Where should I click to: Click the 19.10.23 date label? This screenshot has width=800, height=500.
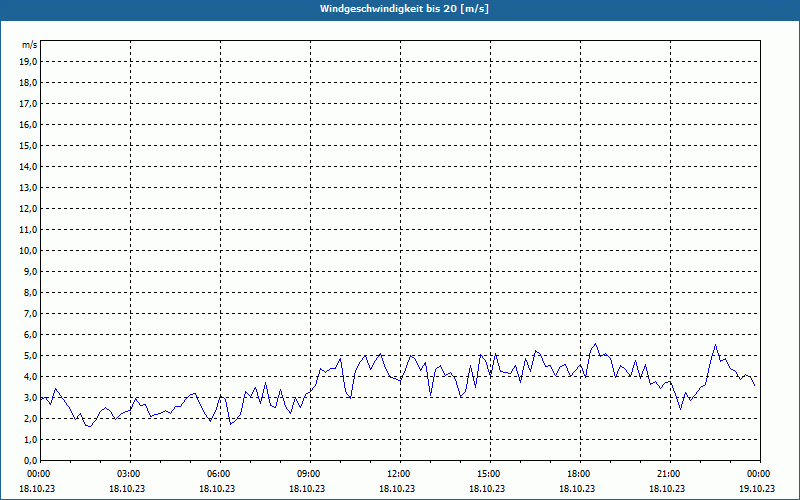tap(757, 488)
